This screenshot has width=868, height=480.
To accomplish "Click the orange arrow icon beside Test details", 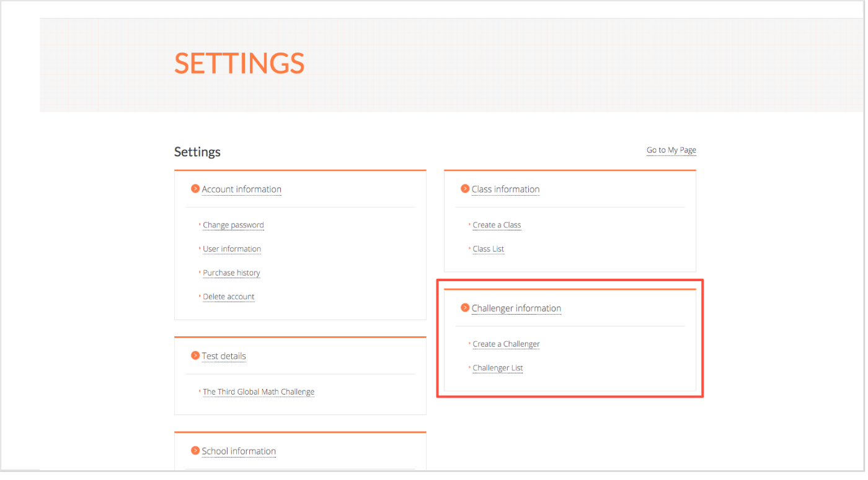I will point(195,356).
